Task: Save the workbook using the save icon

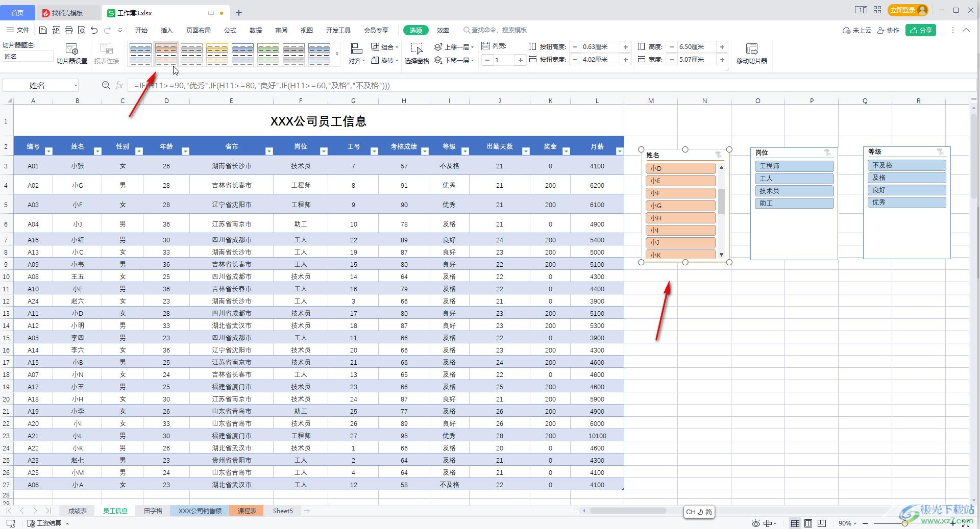Action: (43, 30)
